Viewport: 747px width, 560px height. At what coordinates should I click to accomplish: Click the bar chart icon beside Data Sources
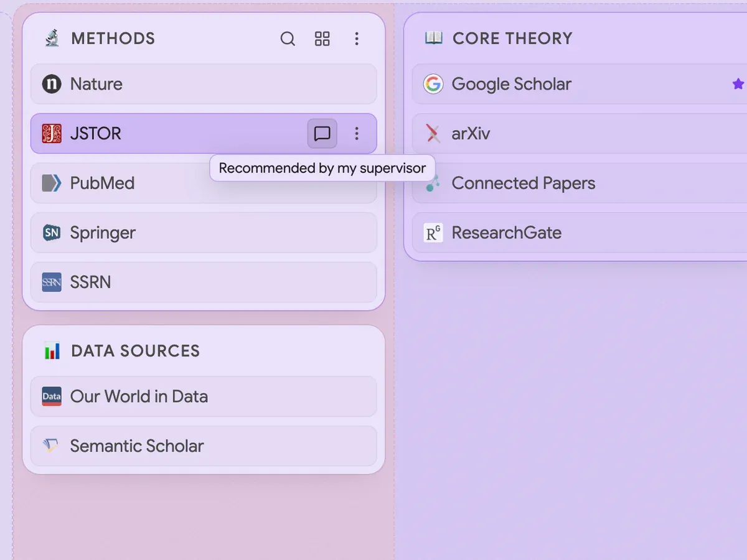52,351
